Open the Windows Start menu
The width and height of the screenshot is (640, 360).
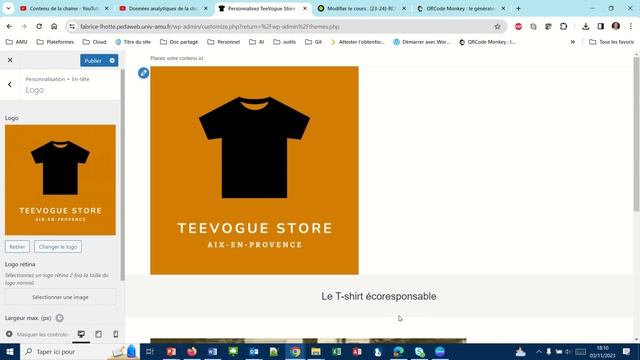point(10,351)
